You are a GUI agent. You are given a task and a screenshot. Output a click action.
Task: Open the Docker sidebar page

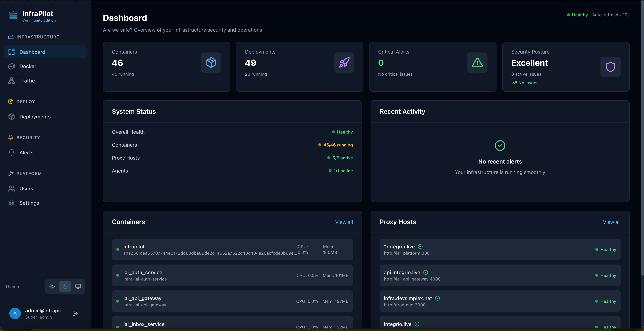[28, 66]
